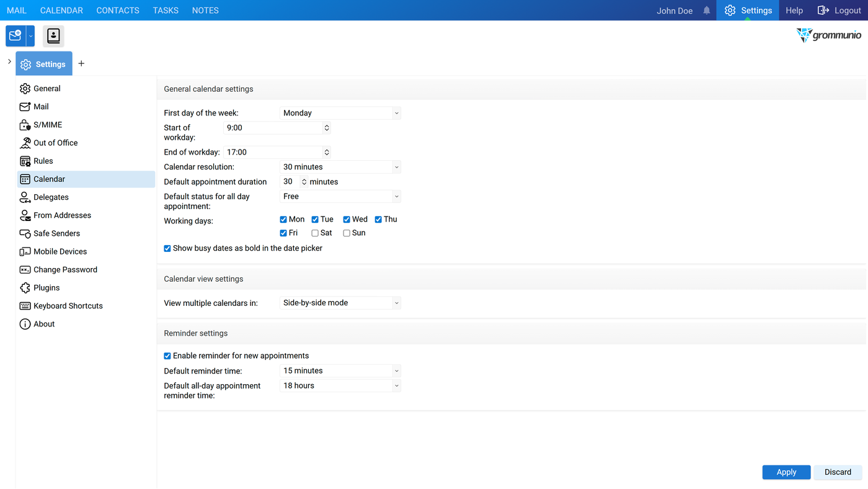The image size is (868, 489).
Task: Click the grommunio logo
Action: 829,35
